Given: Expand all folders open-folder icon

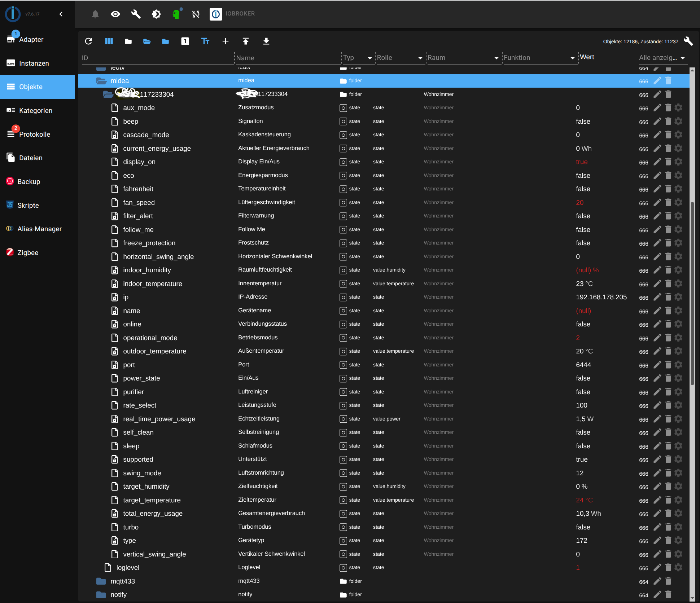Looking at the screenshot, I should coord(147,41).
